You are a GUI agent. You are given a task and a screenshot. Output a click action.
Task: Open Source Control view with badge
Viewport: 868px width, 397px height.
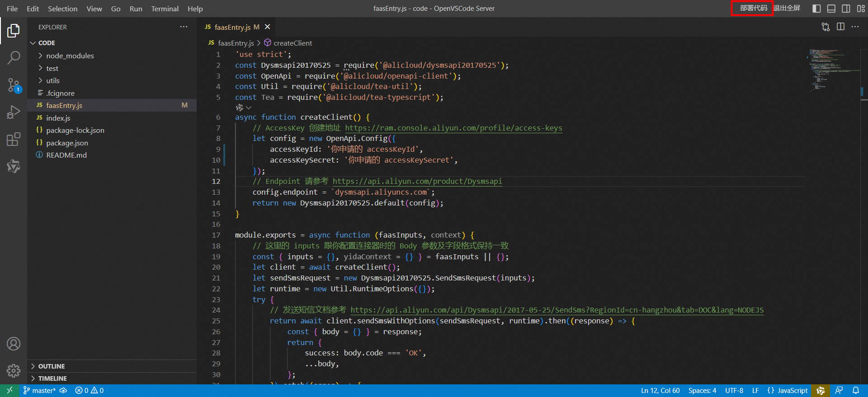tap(14, 84)
